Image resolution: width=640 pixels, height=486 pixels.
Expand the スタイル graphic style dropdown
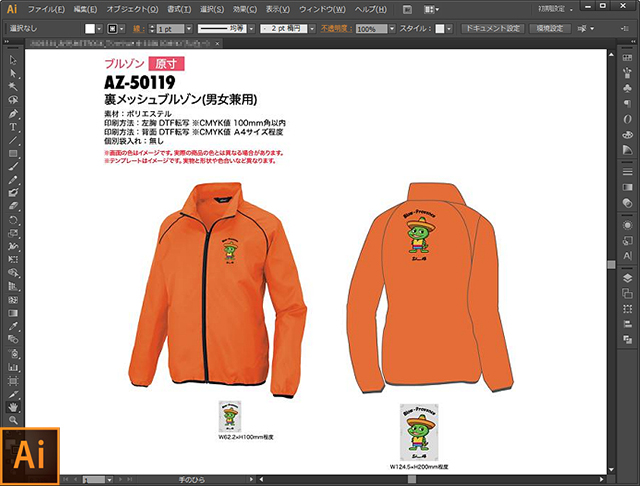click(x=449, y=30)
